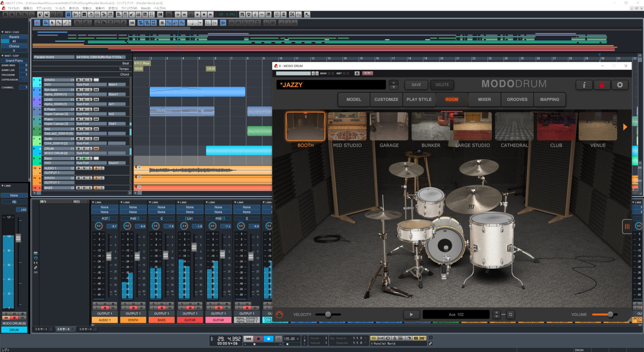Click the record button in transport bar
This screenshot has height=352, width=644.
tap(258, 339)
